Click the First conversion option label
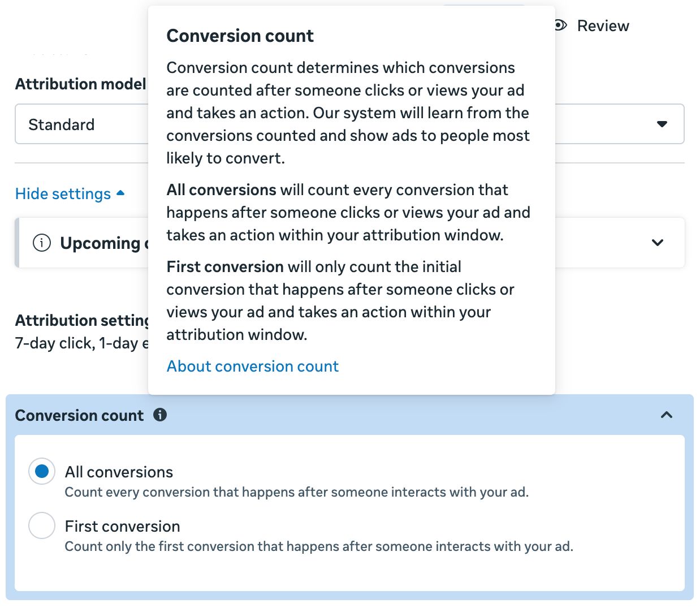 coord(122,526)
